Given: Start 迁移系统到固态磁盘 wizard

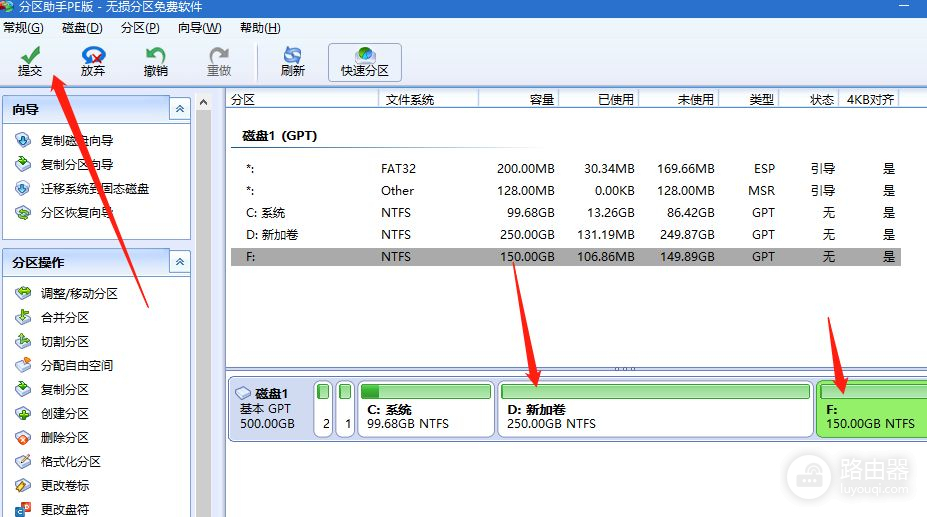Looking at the screenshot, I should (x=94, y=189).
